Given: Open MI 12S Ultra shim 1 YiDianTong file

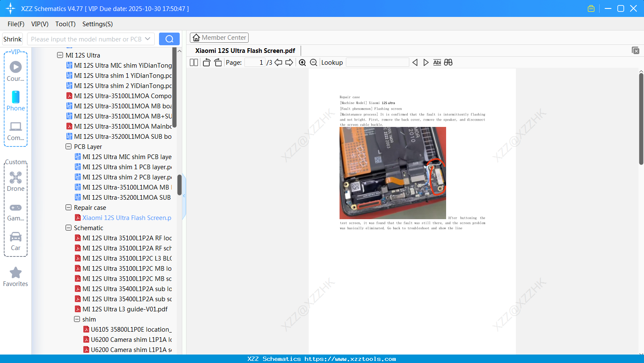Looking at the screenshot, I should click(123, 75).
